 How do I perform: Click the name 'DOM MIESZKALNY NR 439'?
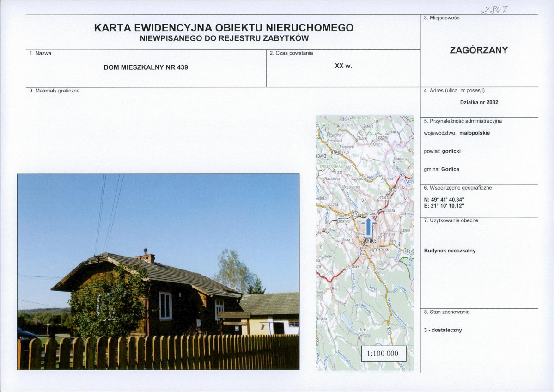(x=146, y=67)
